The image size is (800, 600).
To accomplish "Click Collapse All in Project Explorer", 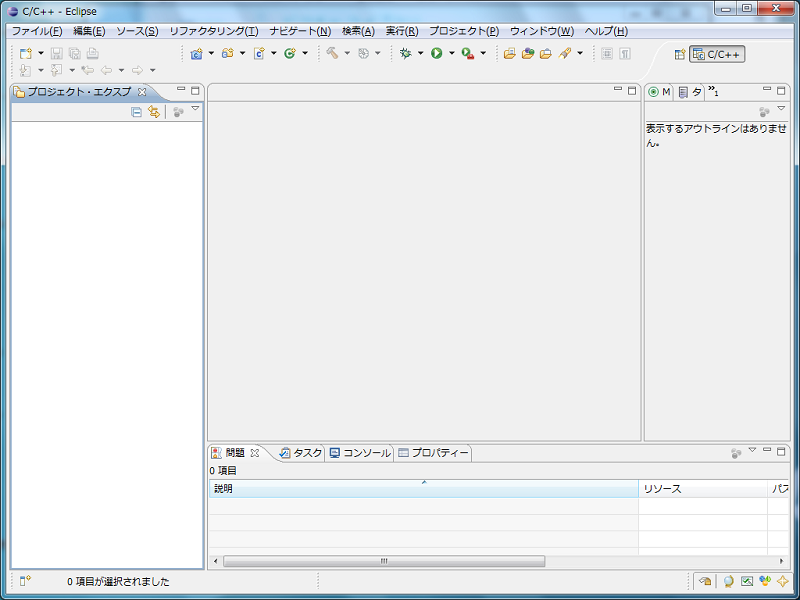I will click(136, 112).
